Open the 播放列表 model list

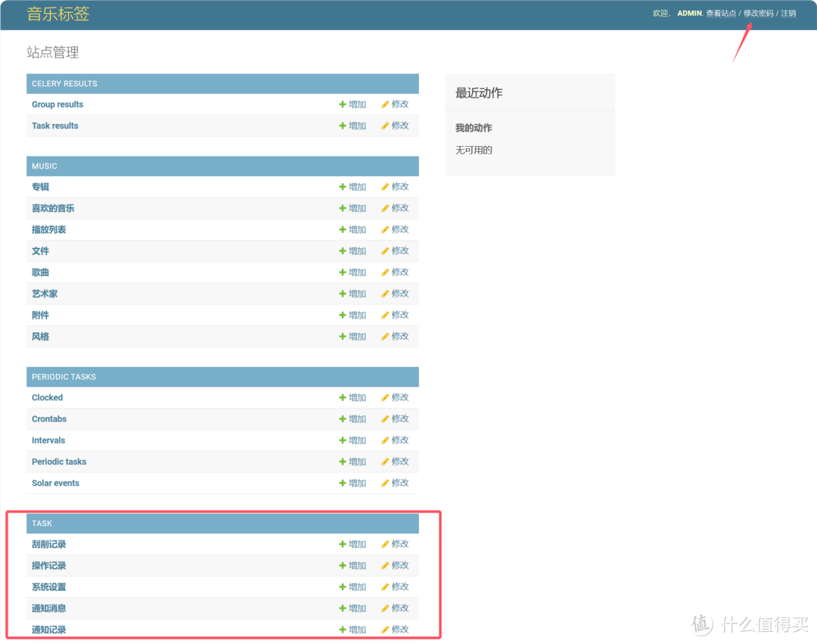tap(48, 230)
